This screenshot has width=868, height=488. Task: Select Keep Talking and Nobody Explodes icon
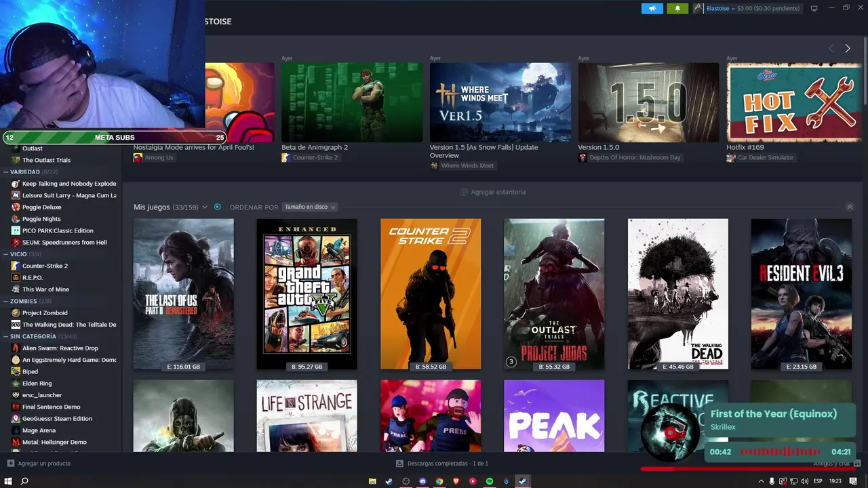tap(16, 184)
